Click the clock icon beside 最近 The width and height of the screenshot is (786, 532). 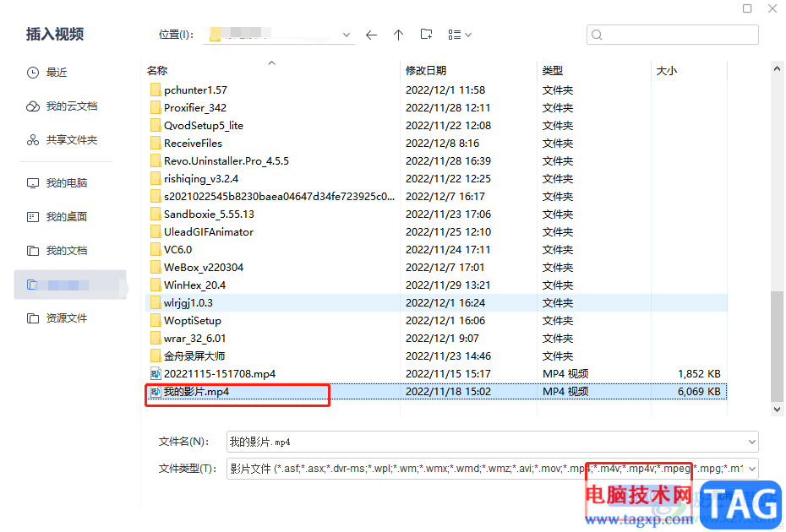33,73
